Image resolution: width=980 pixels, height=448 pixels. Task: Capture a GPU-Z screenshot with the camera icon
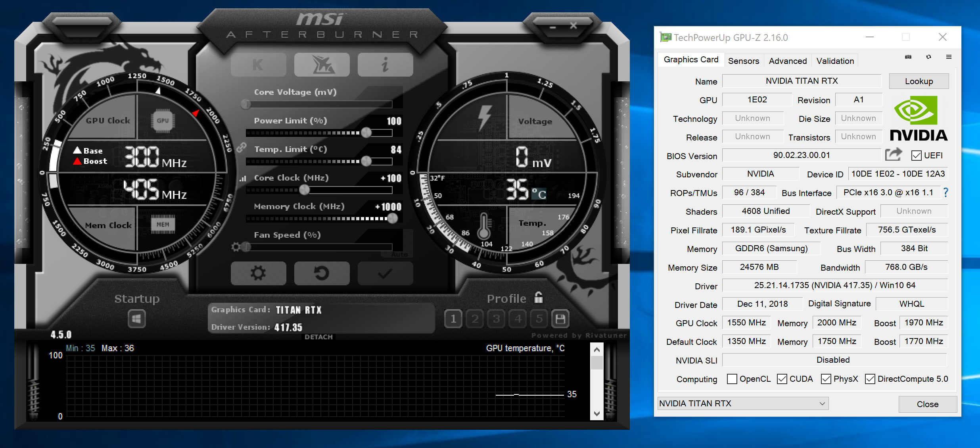(908, 57)
